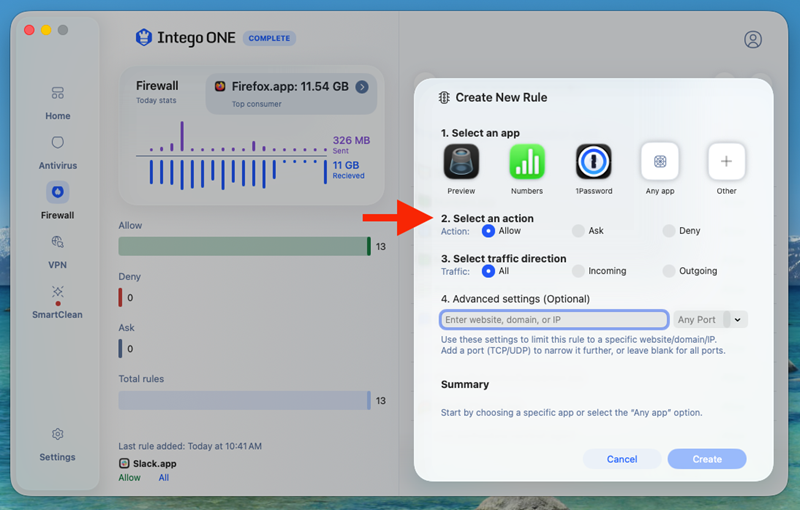The image size is (800, 510).
Task: Select the Firewall sidebar icon
Action: pos(58,192)
